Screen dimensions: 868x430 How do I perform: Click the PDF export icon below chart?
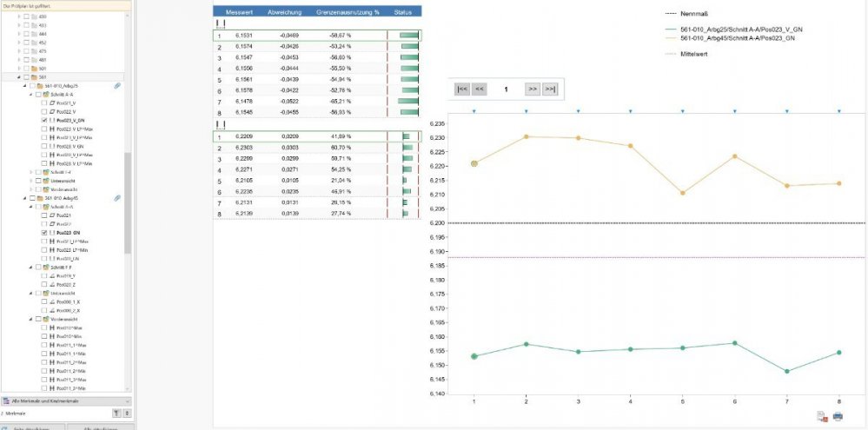tap(822, 416)
